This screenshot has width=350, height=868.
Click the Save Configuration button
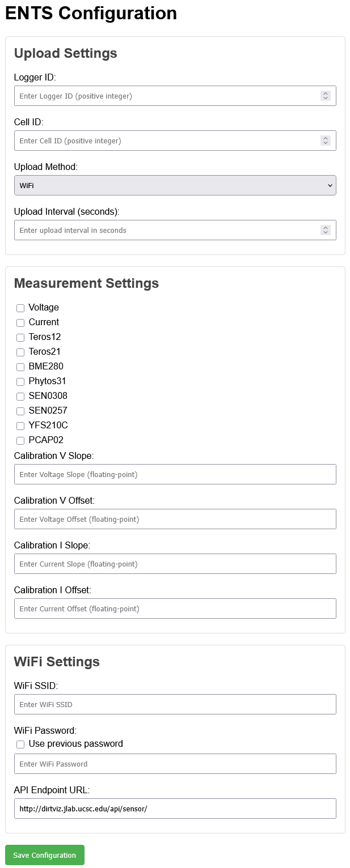pyautogui.click(x=44, y=855)
